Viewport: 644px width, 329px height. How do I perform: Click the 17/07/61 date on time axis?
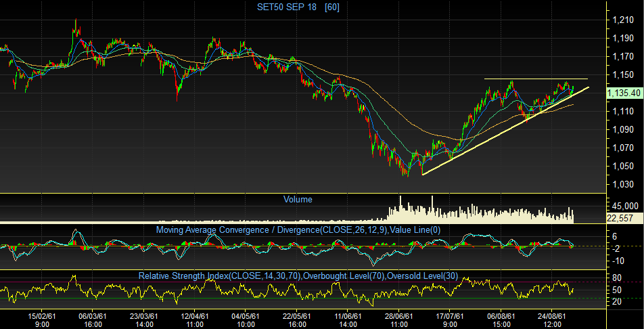(449, 315)
